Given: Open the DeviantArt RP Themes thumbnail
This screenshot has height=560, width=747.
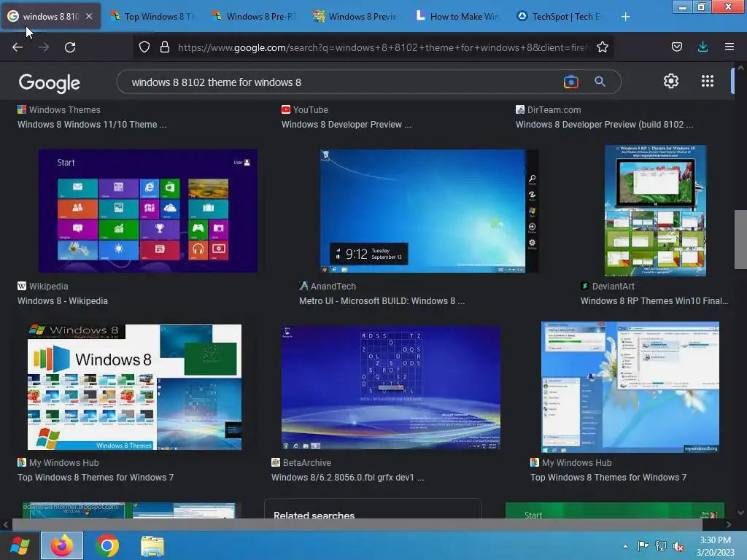Looking at the screenshot, I should [655, 211].
